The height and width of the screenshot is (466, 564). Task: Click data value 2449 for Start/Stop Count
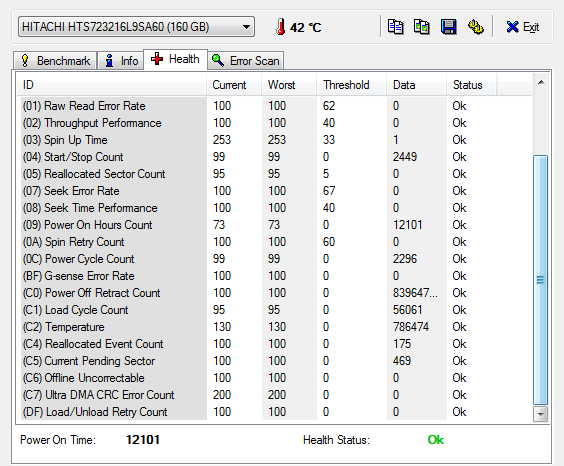(405, 157)
